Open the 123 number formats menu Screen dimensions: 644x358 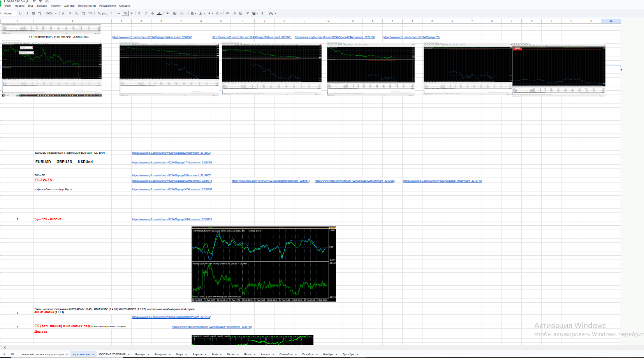[90, 13]
